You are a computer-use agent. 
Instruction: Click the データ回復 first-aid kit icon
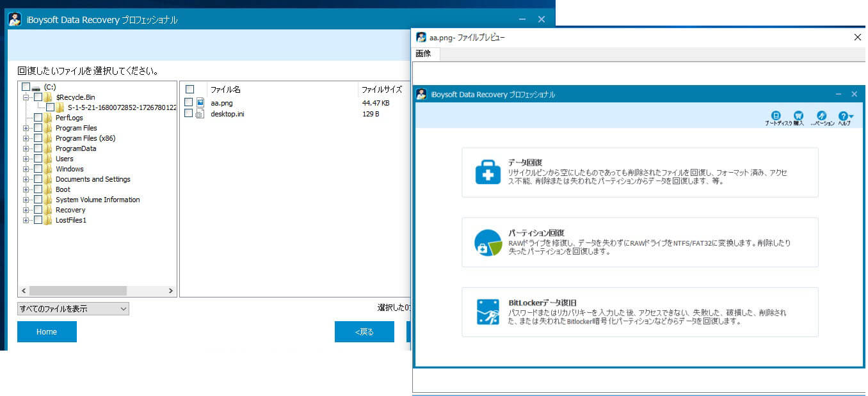[x=488, y=172]
